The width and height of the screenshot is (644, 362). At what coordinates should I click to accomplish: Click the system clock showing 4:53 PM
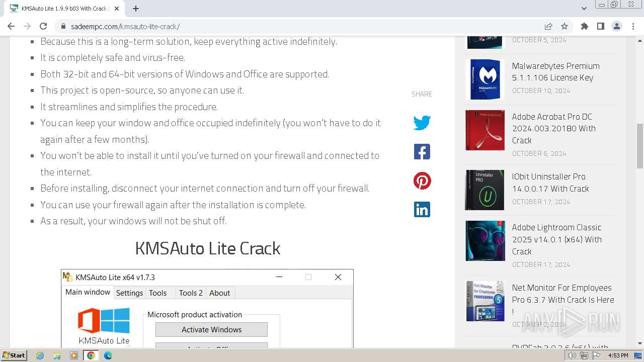coord(618,355)
